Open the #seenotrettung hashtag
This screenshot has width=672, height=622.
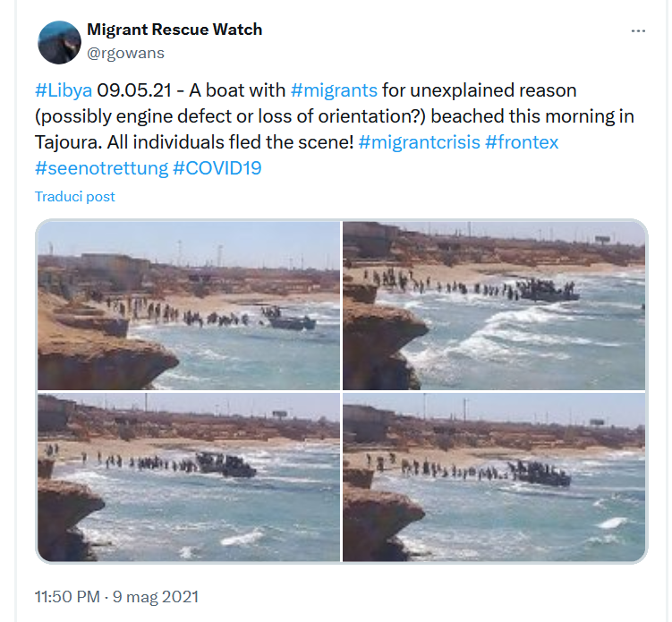tap(102, 168)
